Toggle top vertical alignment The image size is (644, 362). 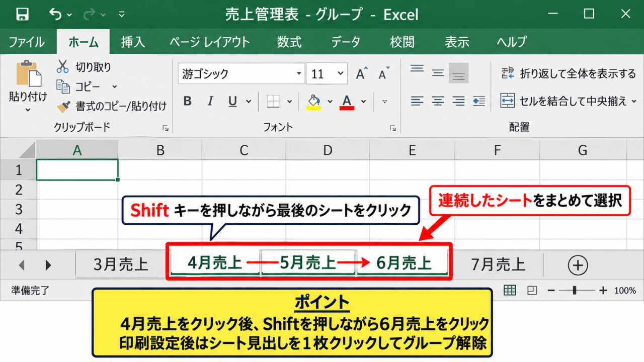[417, 68]
